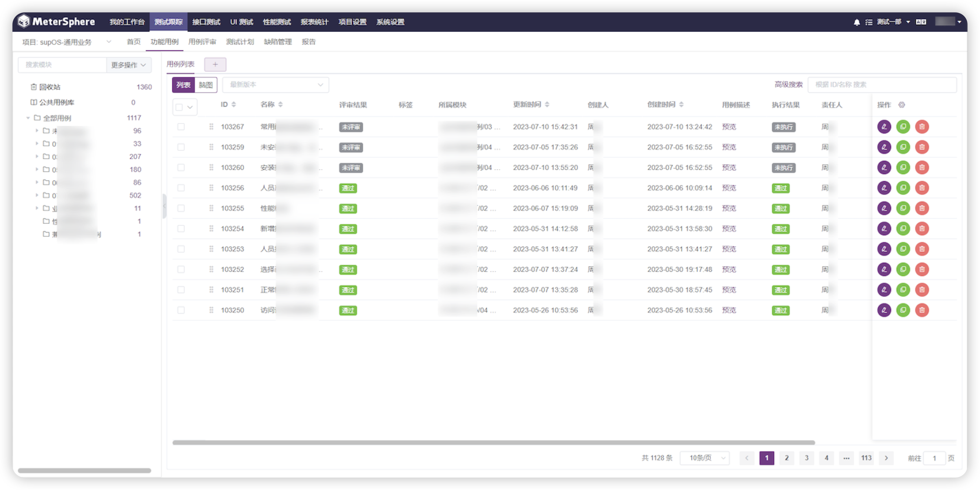
Task: Switch to 脑图 mind map view
Action: tap(206, 85)
